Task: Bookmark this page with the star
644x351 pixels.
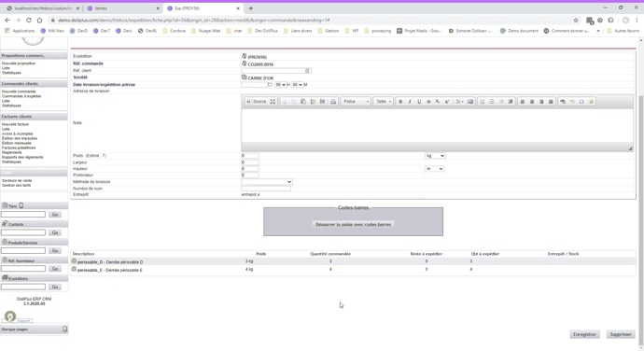Action: click(x=576, y=21)
